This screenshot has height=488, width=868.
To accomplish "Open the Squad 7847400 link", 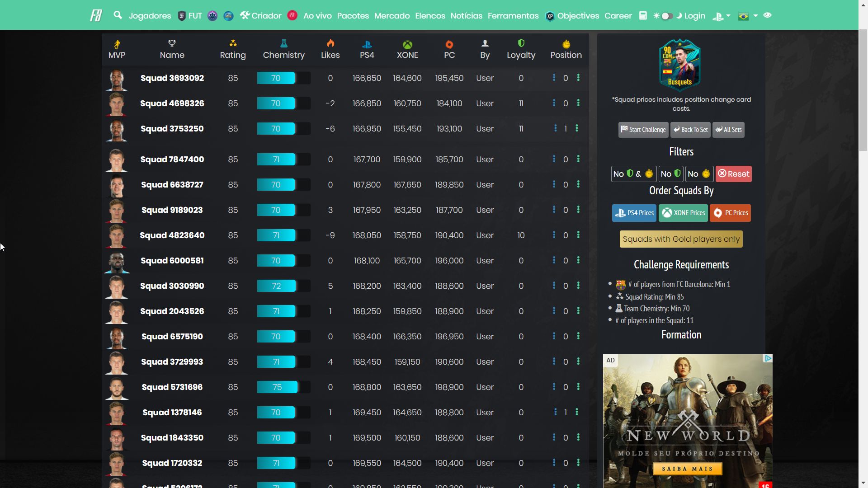I will pos(172,160).
